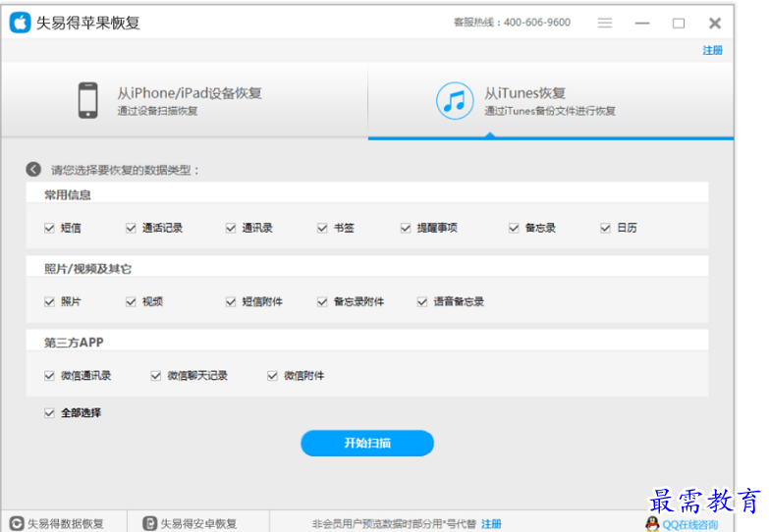Screen dimensions: 769x532
Task: Uncheck the 书签 checkbox
Action: point(322,228)
